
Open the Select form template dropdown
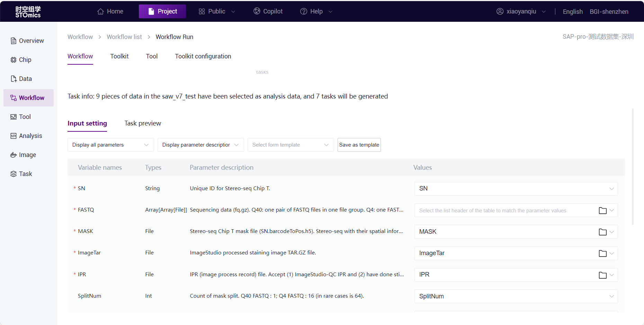tap(290, 145)
